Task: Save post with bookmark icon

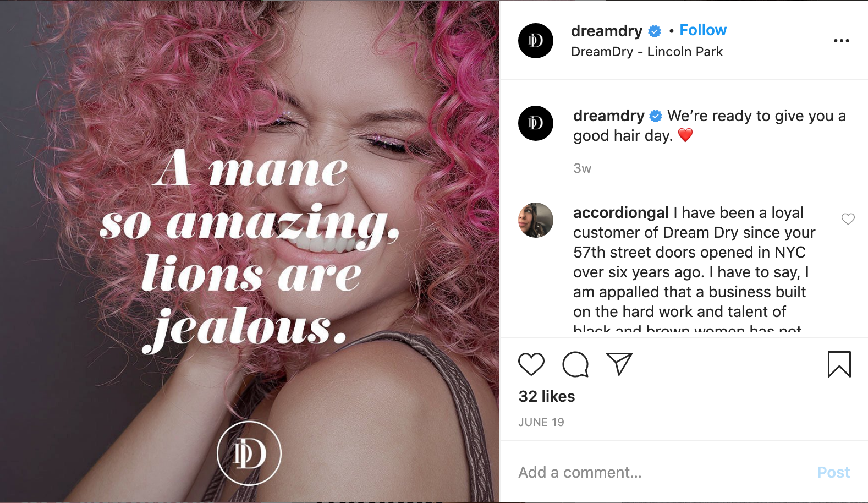Action: pyautogui.click(x=839, y=364)
